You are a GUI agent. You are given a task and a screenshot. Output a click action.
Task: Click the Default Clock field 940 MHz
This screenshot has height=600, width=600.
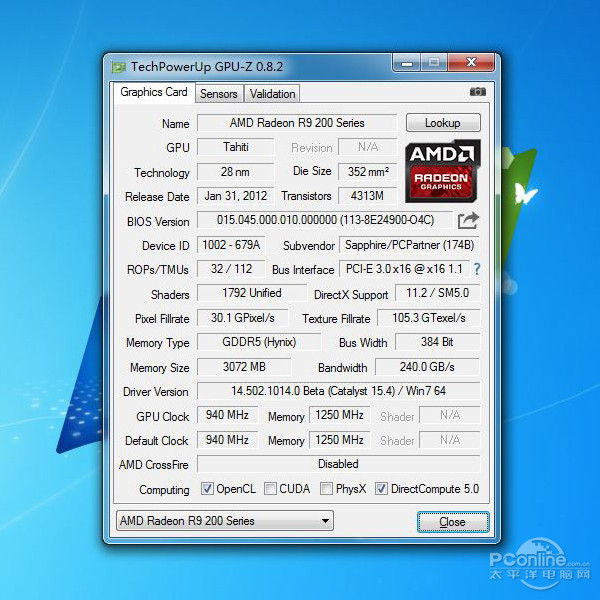click(227, 440)
